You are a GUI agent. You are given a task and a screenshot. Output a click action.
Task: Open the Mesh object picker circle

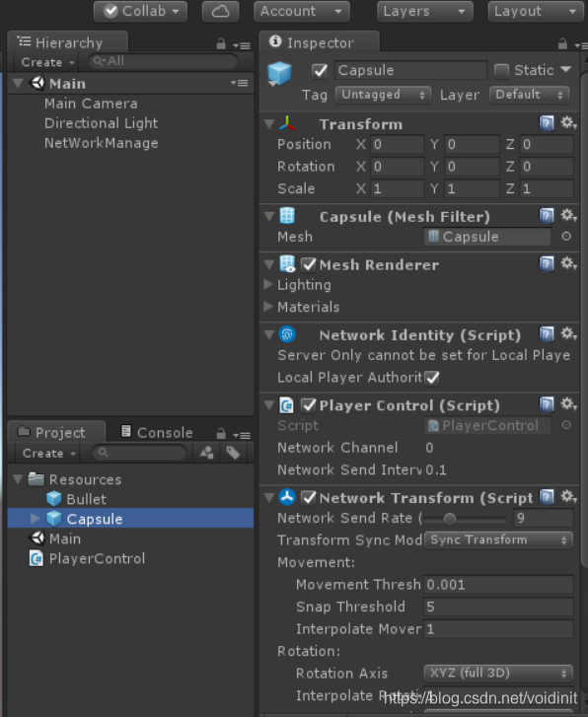[566, 237]
